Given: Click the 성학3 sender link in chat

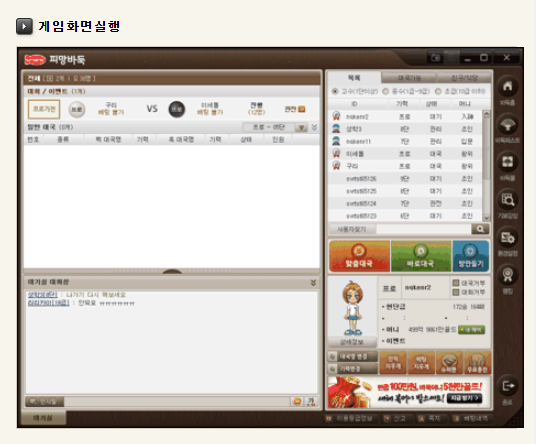Looking at the screenshot, I should pyautogui.click(x=42, y=295).
